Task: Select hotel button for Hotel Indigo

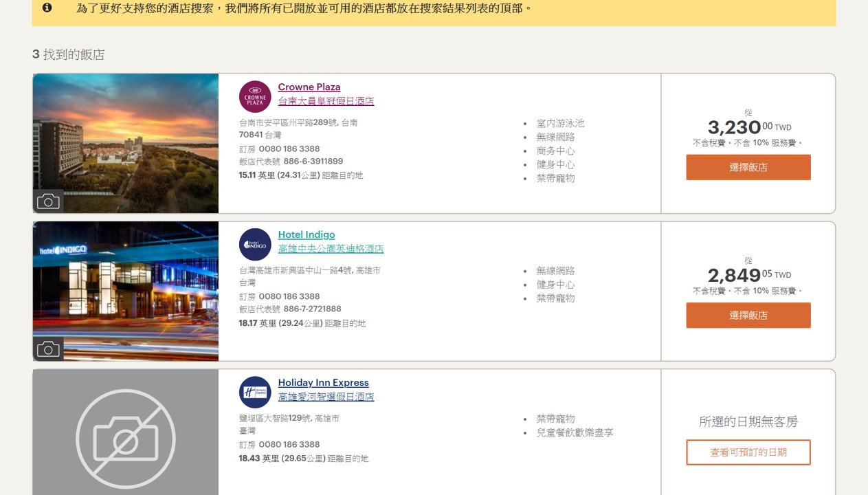Action: coord(748,316)
